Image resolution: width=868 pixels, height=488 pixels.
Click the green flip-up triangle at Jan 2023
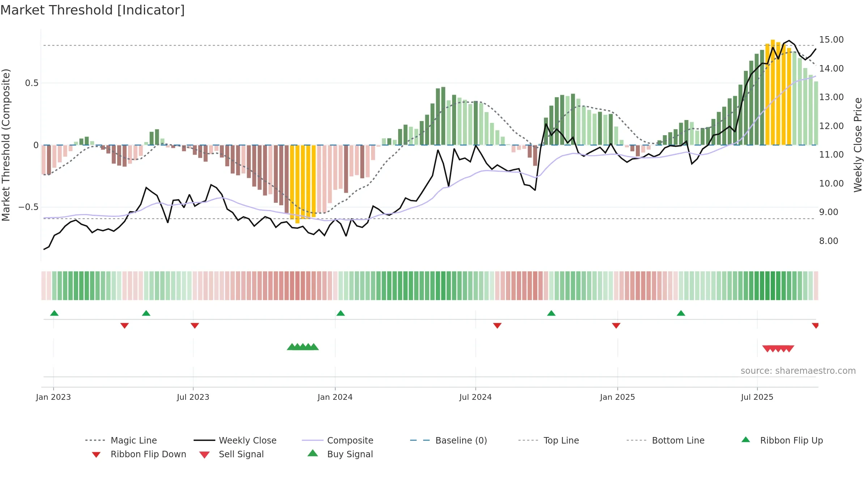click(x=54, y=313)
